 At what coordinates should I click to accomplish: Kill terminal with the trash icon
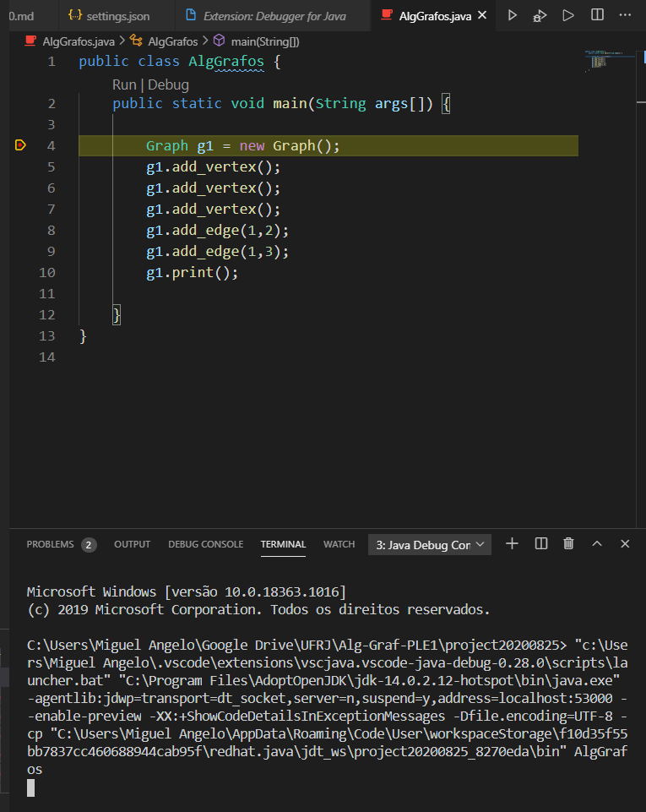[x=568, y=544]
